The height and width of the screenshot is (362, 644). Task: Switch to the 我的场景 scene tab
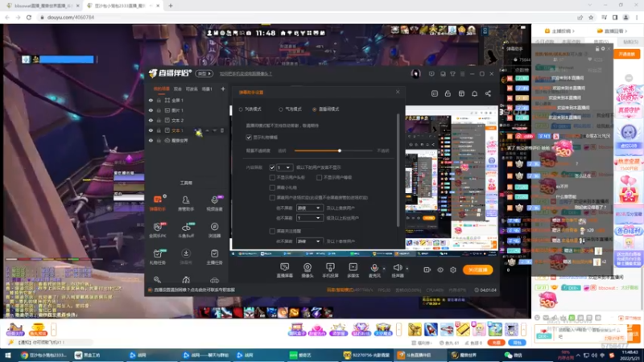[162, 88]
